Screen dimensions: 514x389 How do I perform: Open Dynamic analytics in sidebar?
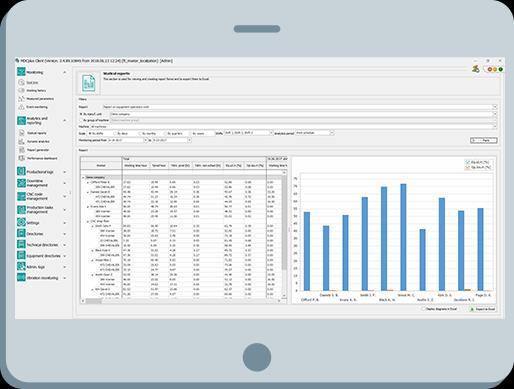tap(38, 141)
